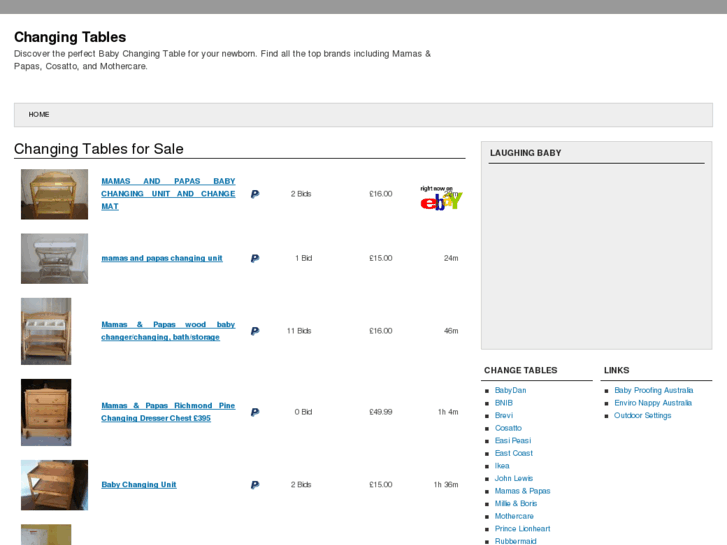The image size is (727, 545).
Task: Click the 24m time remaining
Action: coord(451,258)
